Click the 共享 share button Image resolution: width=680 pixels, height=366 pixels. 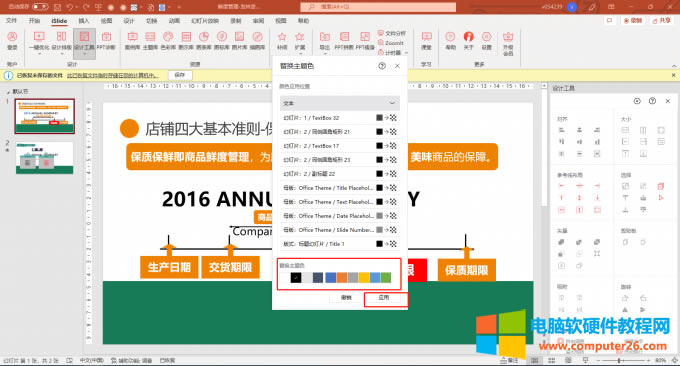point(662,21)
